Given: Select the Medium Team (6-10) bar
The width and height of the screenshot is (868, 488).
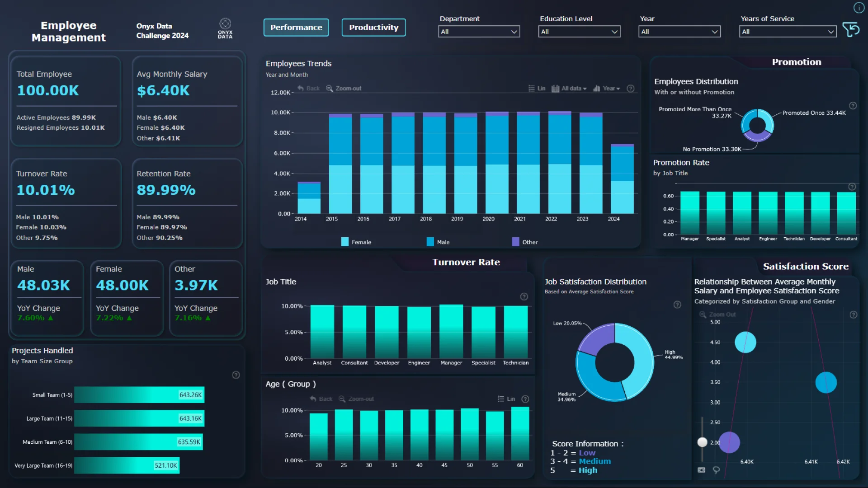Looking at the screenshot, I should pyautogui.click(x=139, y=442).
